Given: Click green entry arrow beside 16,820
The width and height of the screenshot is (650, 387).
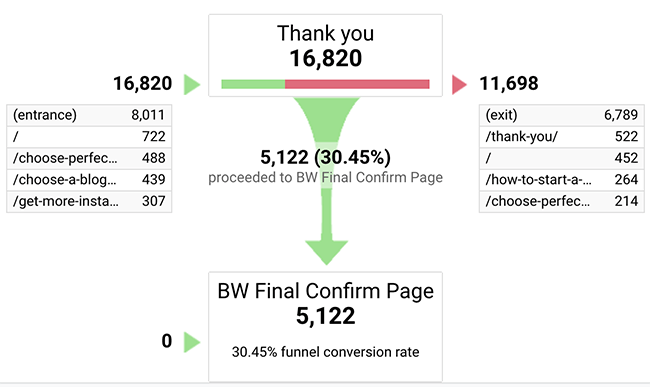Looking at the screenshot, I should pyautogui.click(x=192, y=85).
